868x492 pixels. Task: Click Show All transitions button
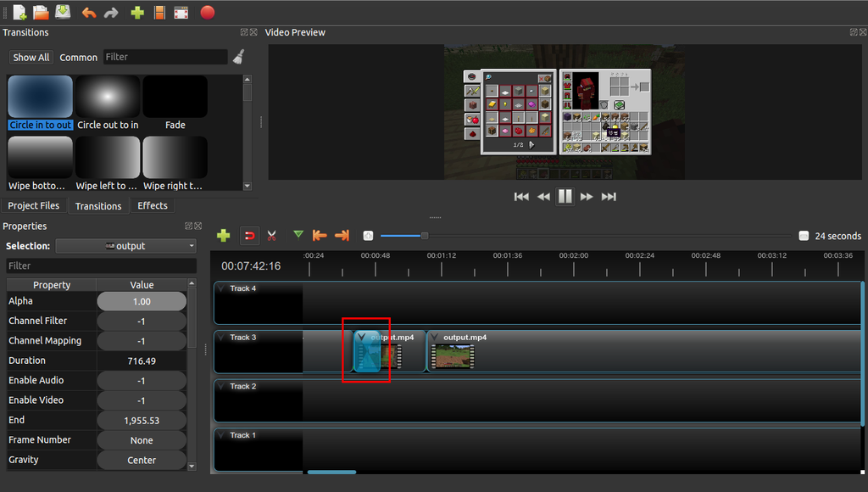(31, 57)
